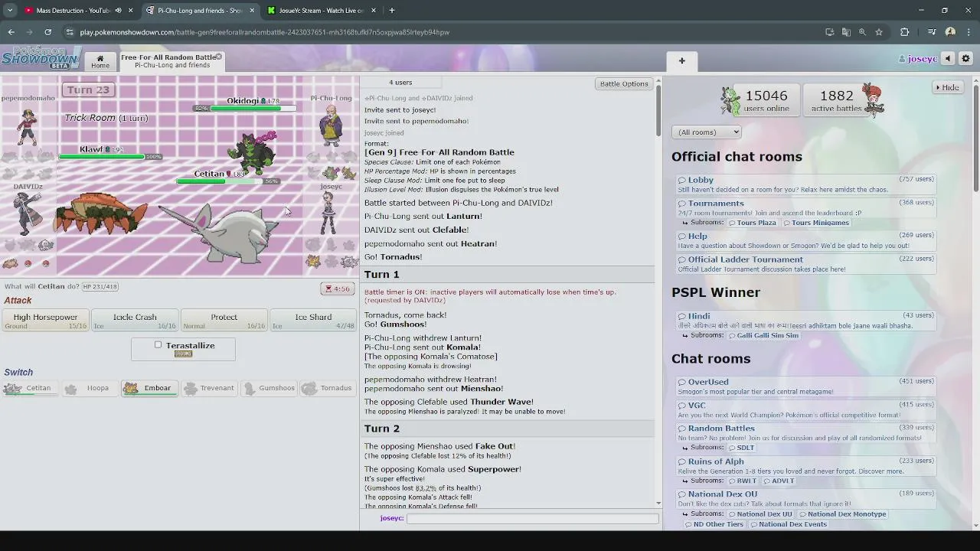Click the Klawf sprite on the field
980x551 pixels.
[x=100, y=214]
